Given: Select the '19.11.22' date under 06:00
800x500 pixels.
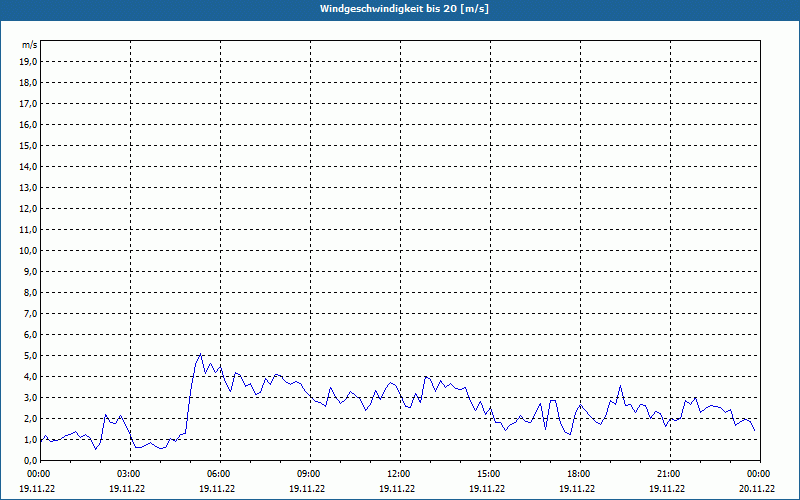Looking at the screenshot, I should (217, 488).
